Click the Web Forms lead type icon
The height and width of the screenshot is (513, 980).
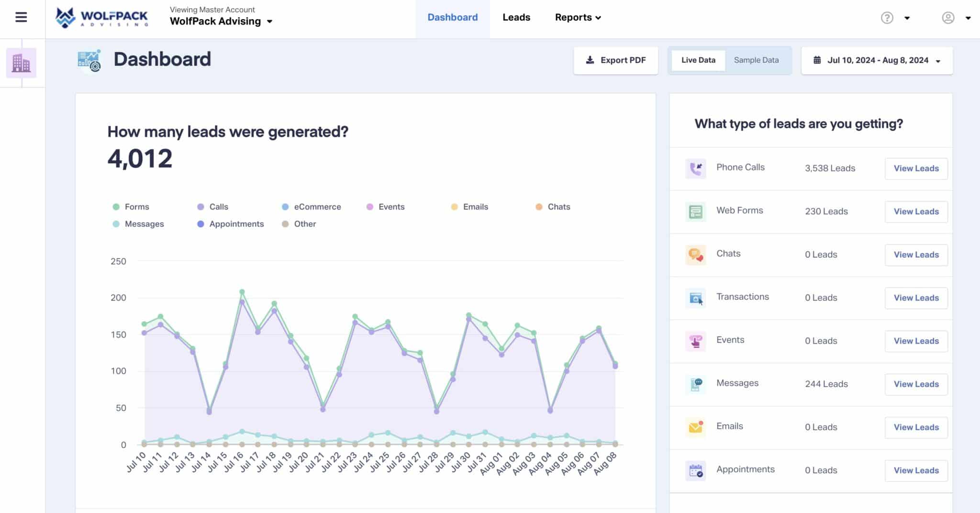[x=695, y=212]
